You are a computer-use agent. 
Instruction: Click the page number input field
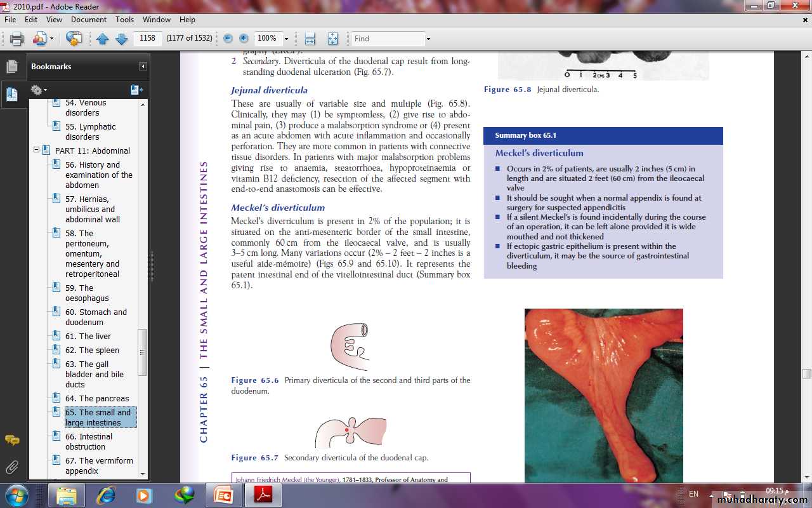tap(148, 39)
